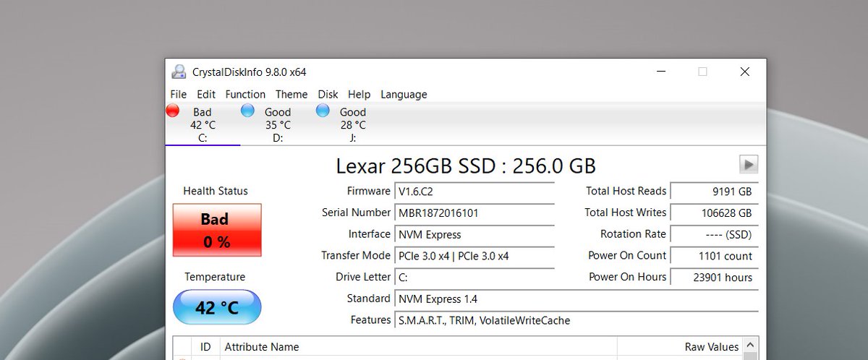Click the Interface field NVM Express
This screenshot has width=868, height=360.
[475, 234]
